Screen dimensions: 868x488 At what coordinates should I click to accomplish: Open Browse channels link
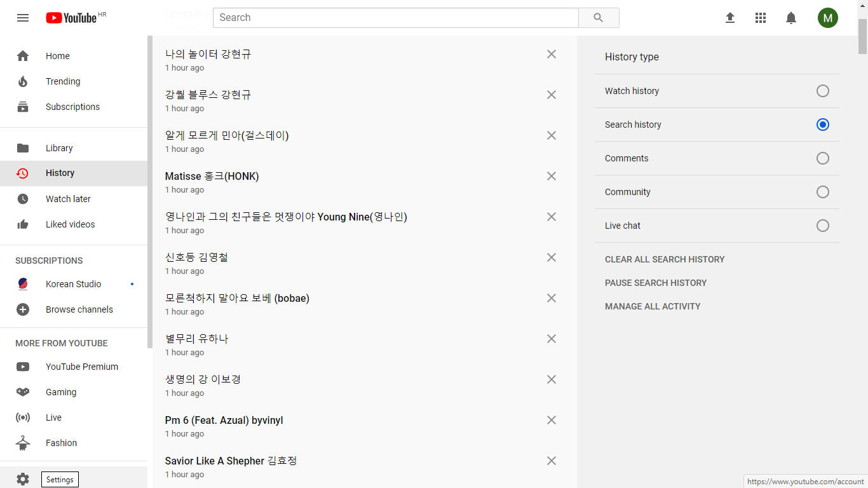[74, 309]
